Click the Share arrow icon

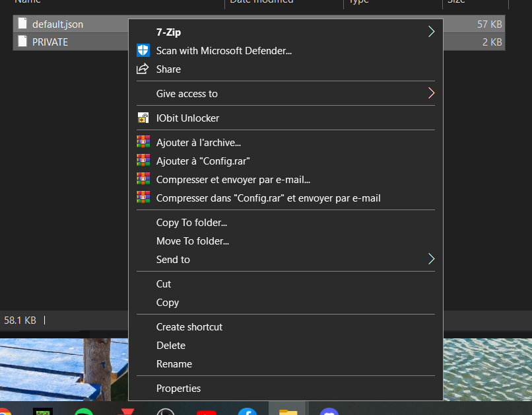(x=143, y=69)
